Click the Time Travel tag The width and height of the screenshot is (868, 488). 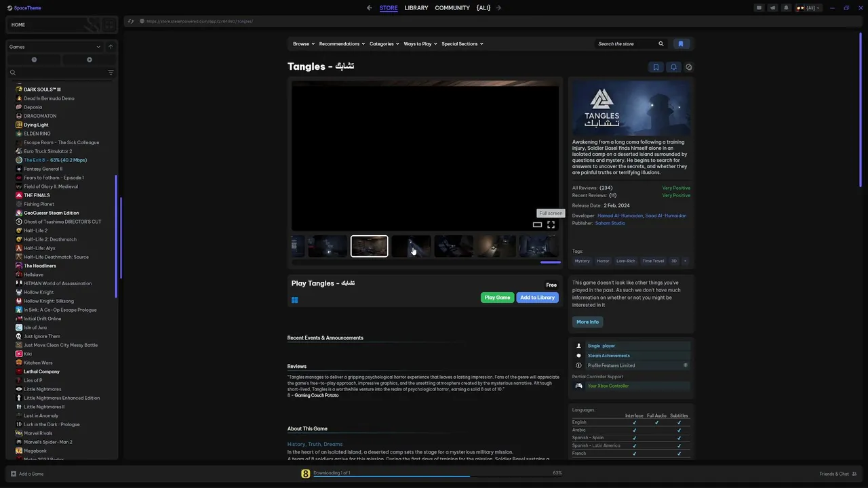click(653, 261)
